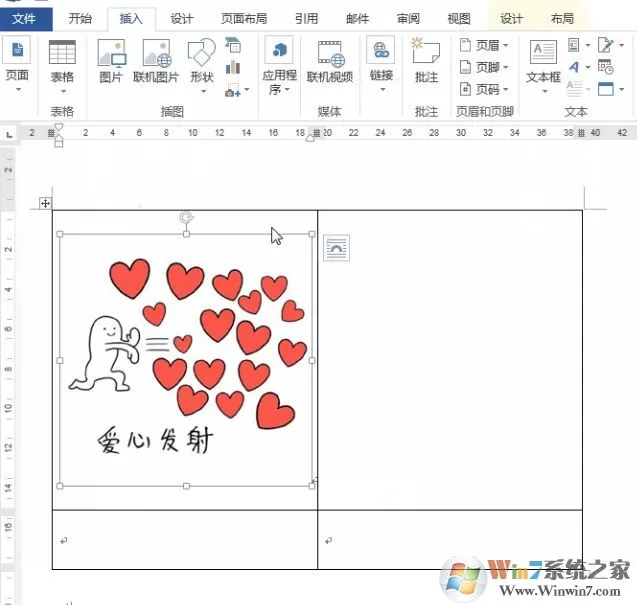Open the 表格 table dropdown
Image resolution: width=637 pixels, height=605 pixels.
(x=62, y=66)
